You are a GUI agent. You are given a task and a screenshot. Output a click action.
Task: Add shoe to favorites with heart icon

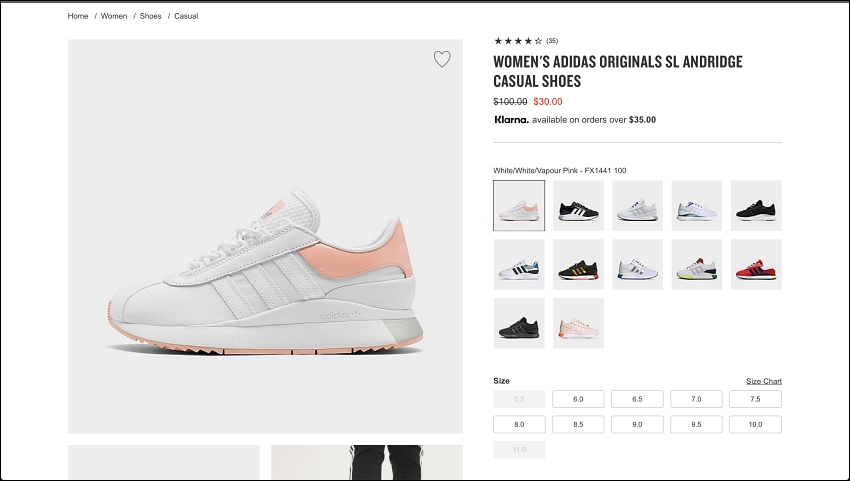442,59
